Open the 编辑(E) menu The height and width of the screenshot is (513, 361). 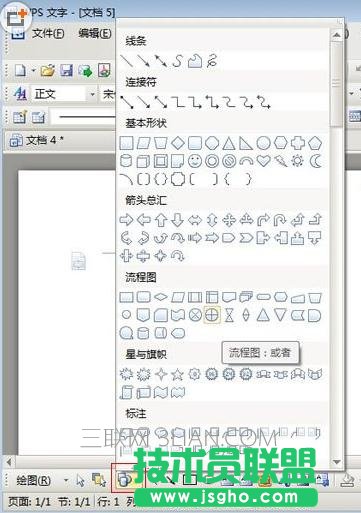[x=95, y=33]
